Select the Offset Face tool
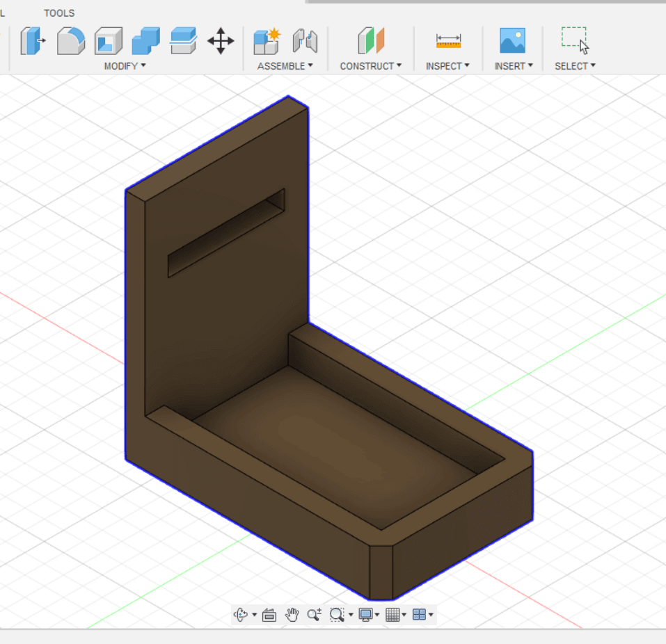 coord(183,41)
